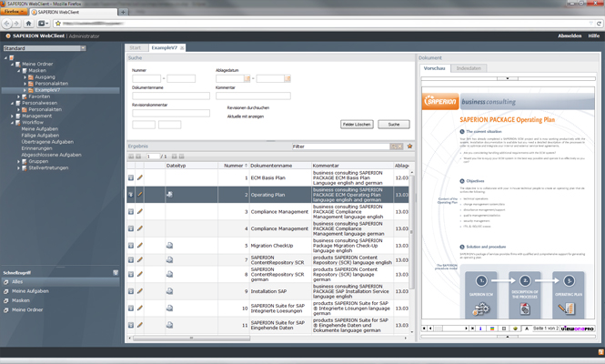Open the Standard view dropdown
The height and width of the screenshot is (364, 605).
(83, 48)
